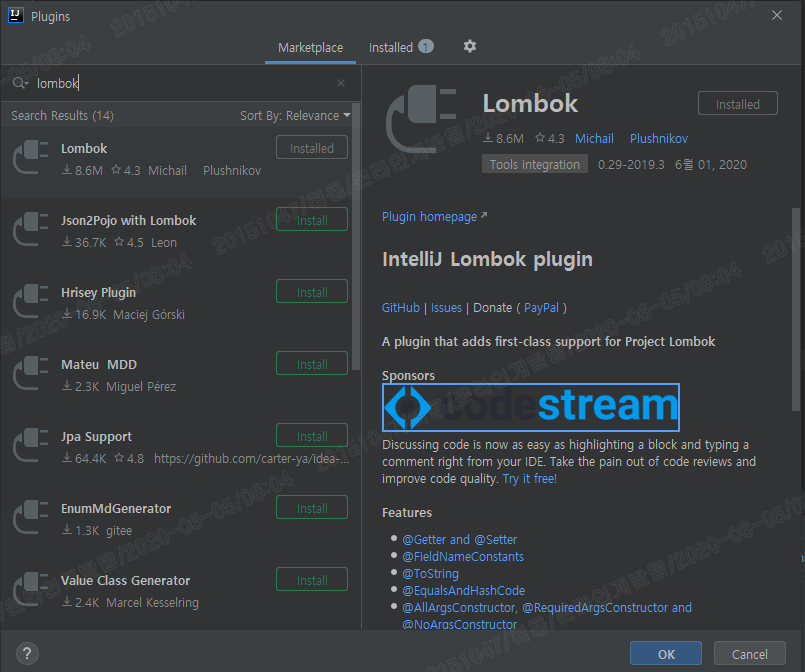Image resolution: width=805 pixels, height=672 pixels.
Task: Click the Mateu MDD plugin icon
Action: (x=30, y=373)
